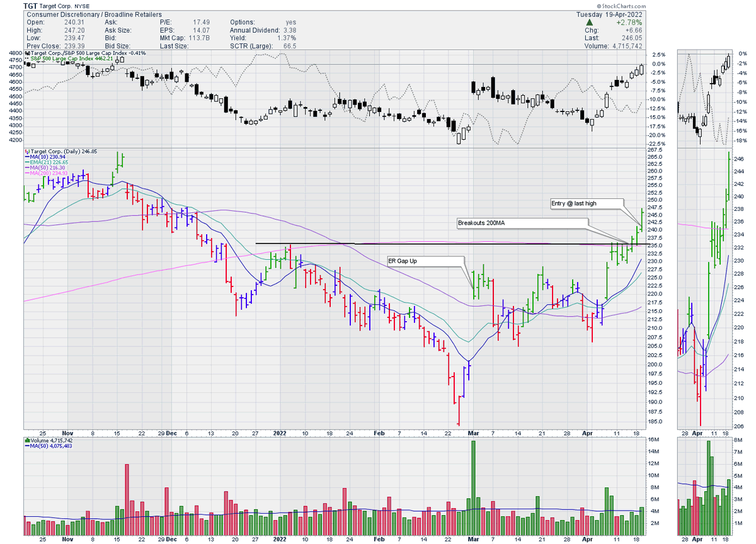The height and width of the screenshot is (544, 756).
Task: Click the Options value yes
Action: pos(291,22)
